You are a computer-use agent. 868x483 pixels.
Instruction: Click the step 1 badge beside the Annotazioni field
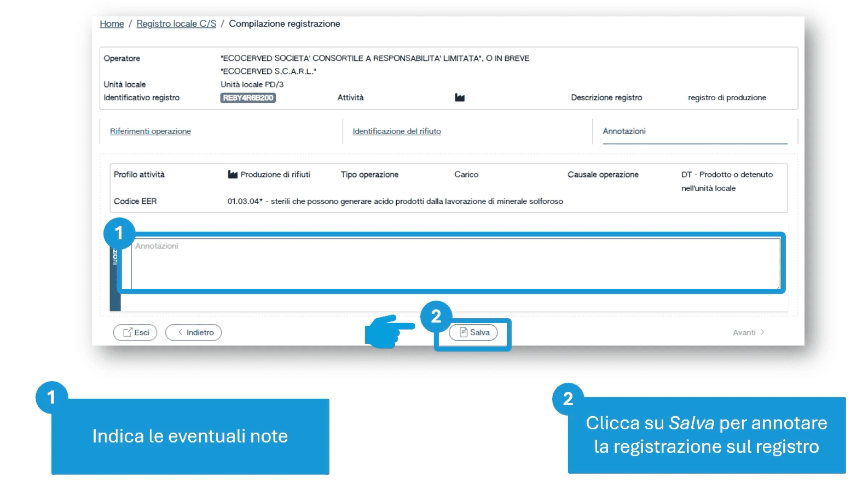(x=119, y=234)
